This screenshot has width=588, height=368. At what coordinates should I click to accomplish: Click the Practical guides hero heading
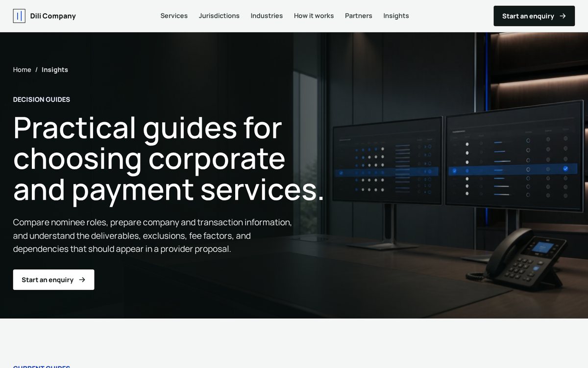(x=169, y=158)
